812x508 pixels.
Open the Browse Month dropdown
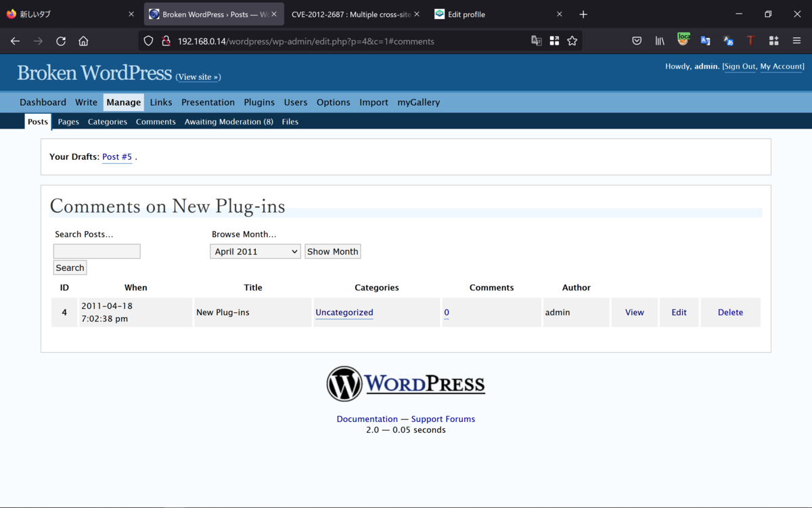coord(255,251)
